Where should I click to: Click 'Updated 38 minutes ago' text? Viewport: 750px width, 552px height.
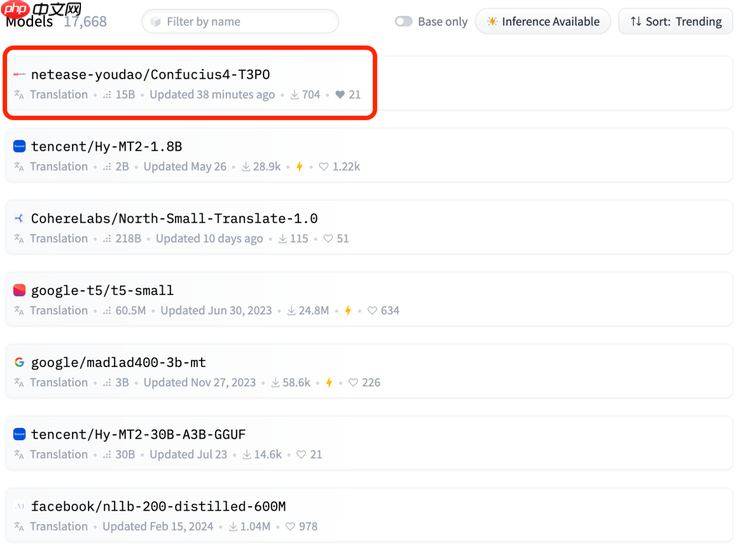[x=212, y=95]
